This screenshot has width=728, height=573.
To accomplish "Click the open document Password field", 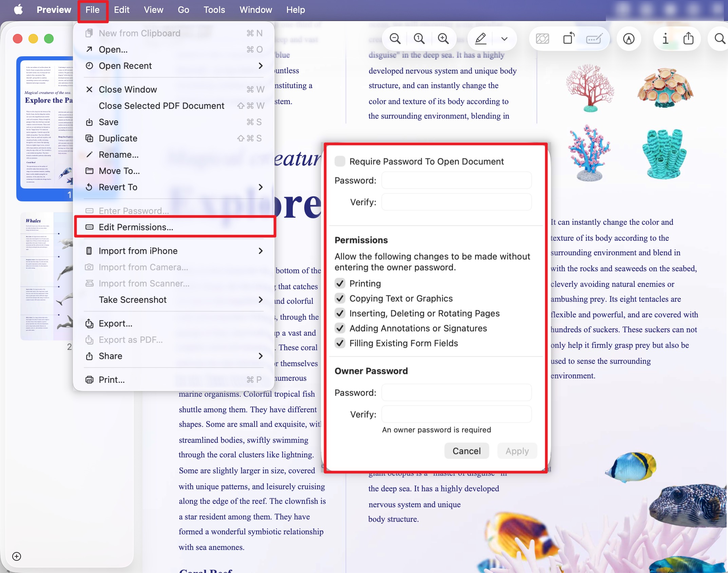I will pyautogui.click(x=457, y=180).
